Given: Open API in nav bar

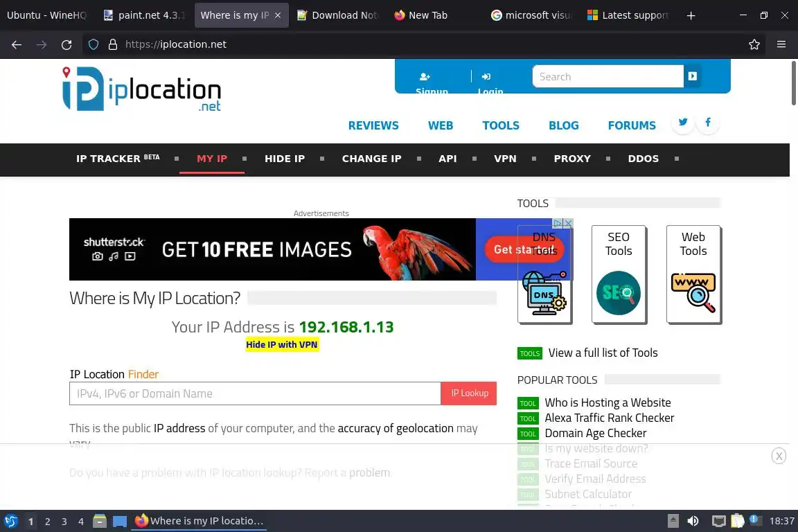Looking at the screenshot, I should (447, 159).
